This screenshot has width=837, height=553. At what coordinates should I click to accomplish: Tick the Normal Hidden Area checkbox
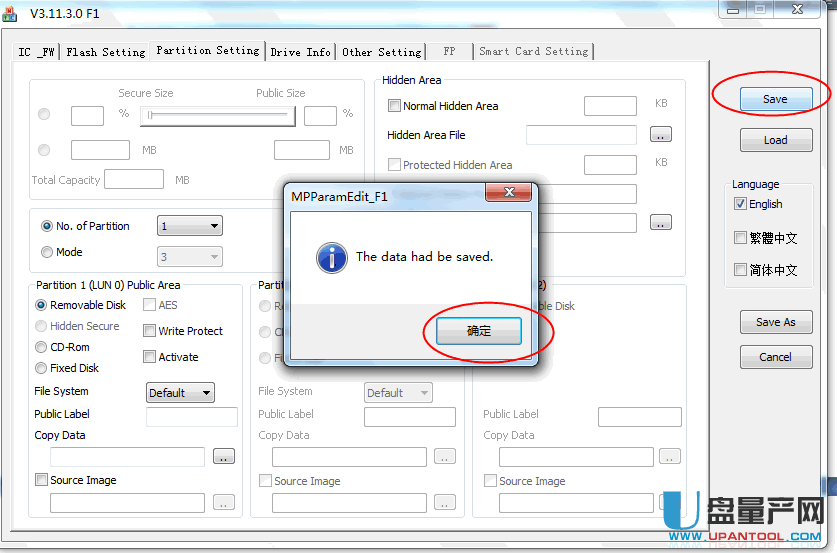pyautogui.click(x=394, y=106)
